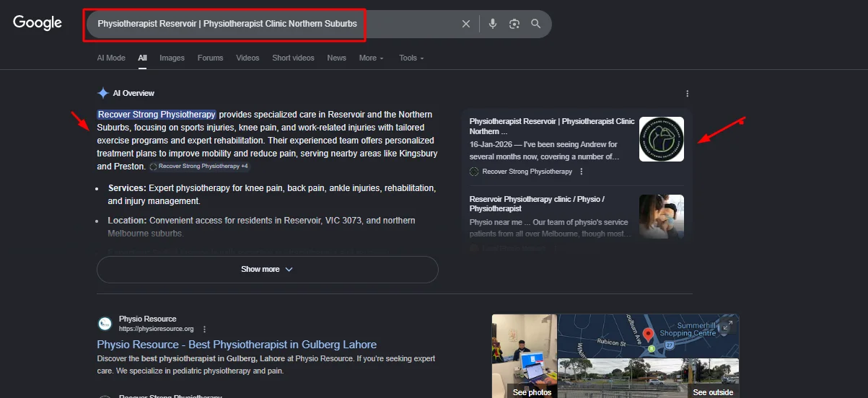Click the Google logo
The height and width of the screenshot is (398, 868).
pyautogui.click(x=38, y=23)
